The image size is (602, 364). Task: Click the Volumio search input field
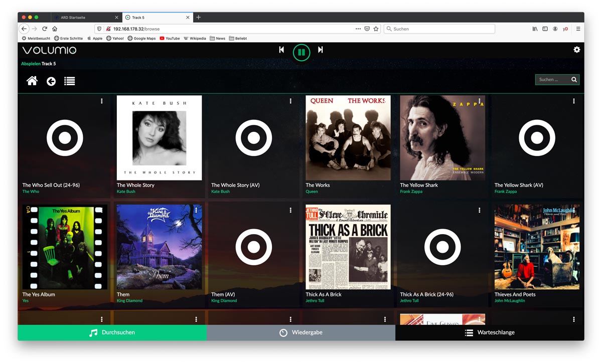click(x=553, y=80)
